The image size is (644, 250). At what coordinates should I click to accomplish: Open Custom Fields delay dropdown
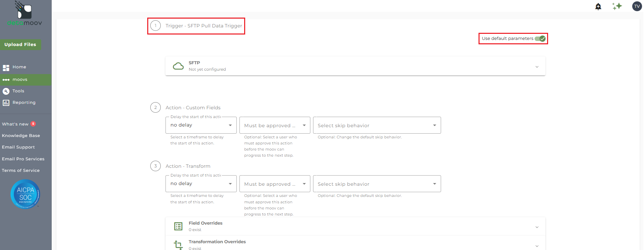tap(201, 125)
